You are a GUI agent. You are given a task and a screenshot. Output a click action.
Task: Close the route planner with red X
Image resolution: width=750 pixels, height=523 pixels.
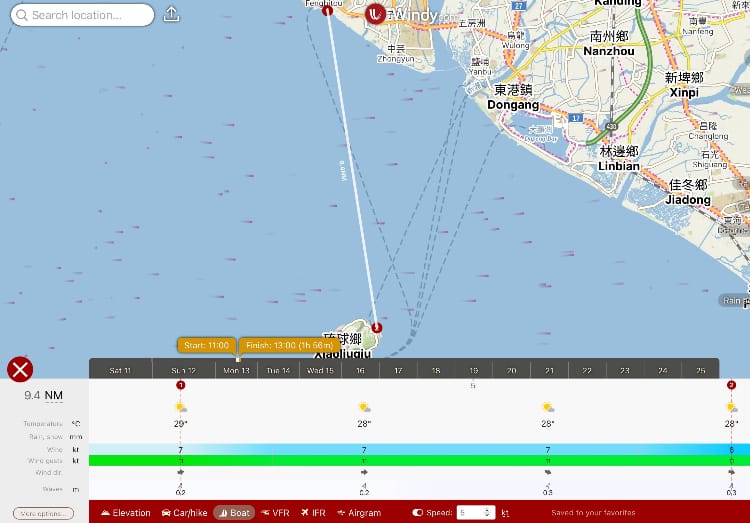click(x=20, y=369)
